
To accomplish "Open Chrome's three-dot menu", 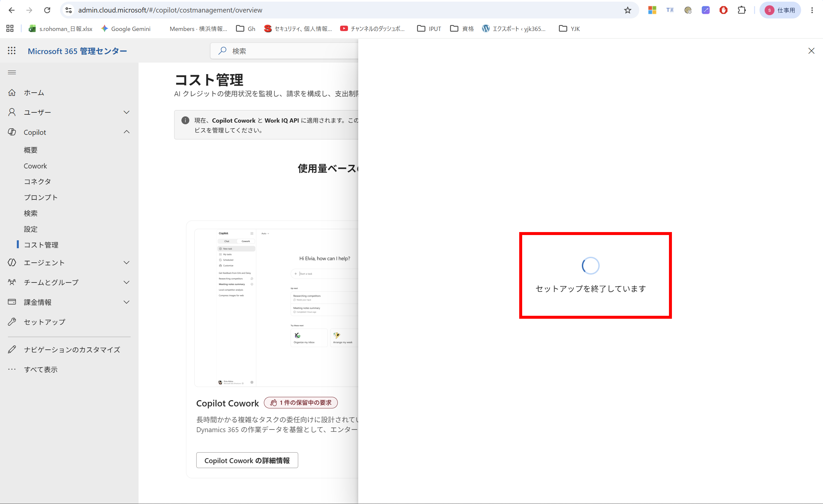I will point(812,10).
